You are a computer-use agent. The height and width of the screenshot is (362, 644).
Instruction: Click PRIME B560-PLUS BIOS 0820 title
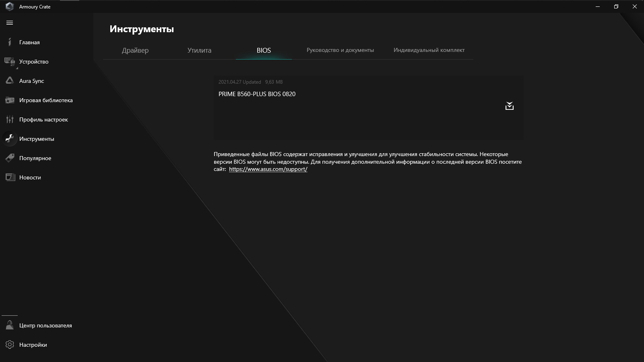tap(257, 94)
